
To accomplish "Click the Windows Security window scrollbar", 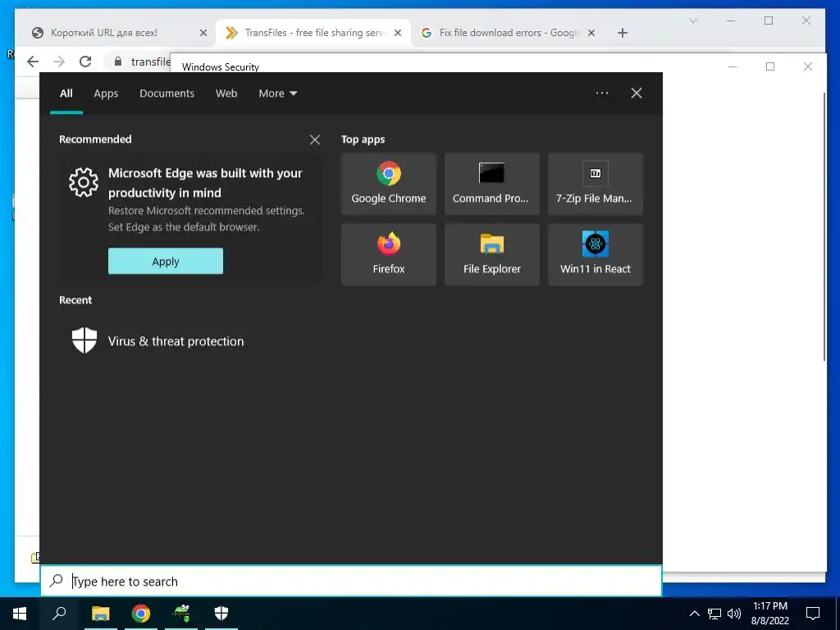I will point(824,226).
